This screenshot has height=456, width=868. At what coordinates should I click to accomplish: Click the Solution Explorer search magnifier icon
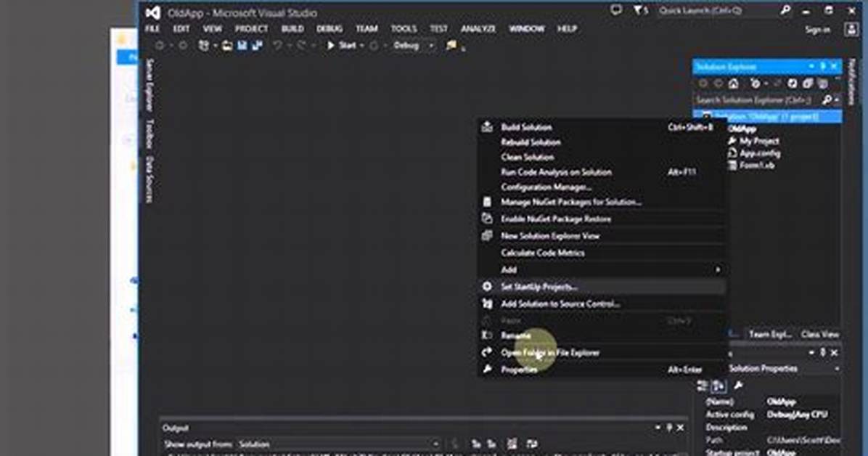click(827, 100)
